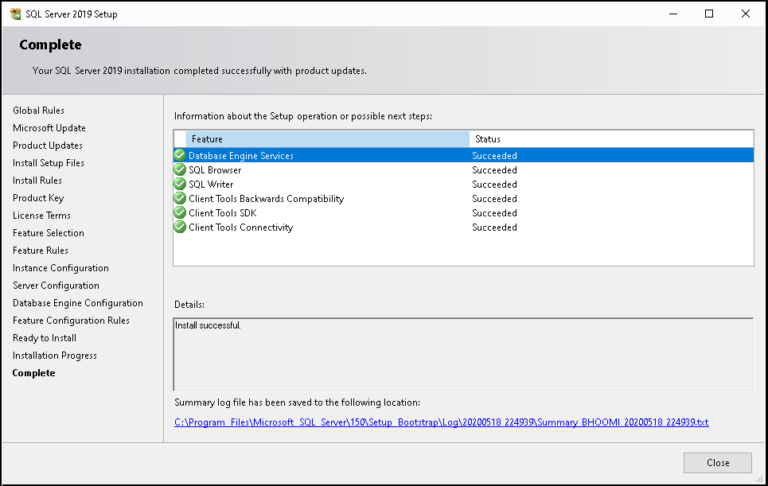Sort the list by the Feature column header
Image resolution: width=768 pixels, height=486 pixels.
pos(327,139)
